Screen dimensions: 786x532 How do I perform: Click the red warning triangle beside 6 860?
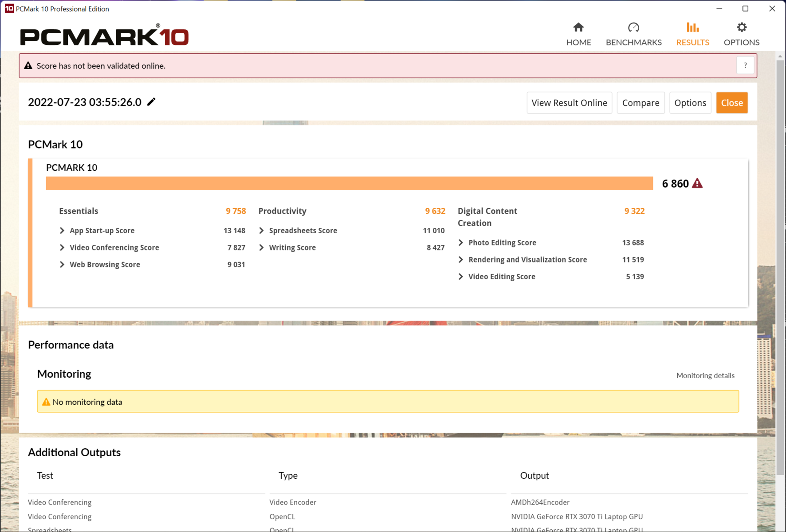pyautogui.click(x=697, y=184)
